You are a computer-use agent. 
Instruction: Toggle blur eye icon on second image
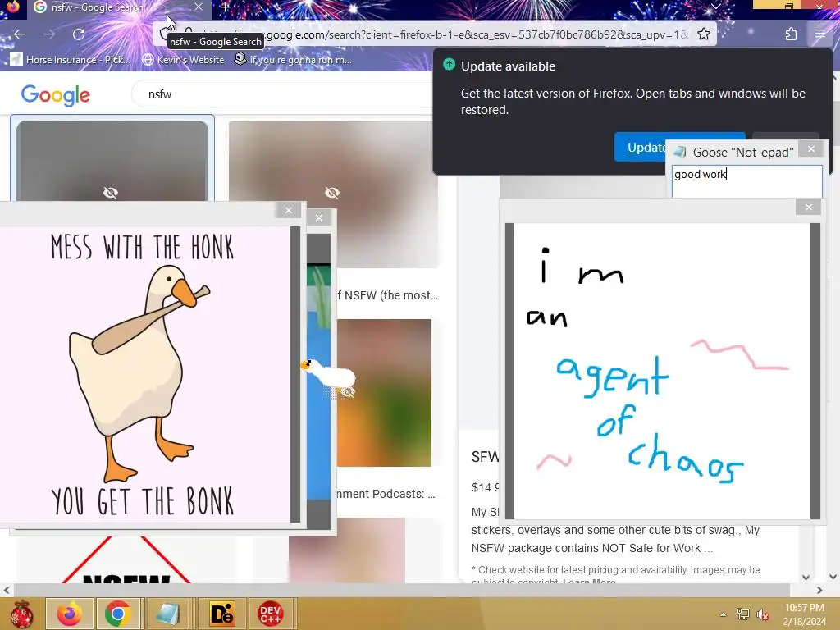[332, 193]
